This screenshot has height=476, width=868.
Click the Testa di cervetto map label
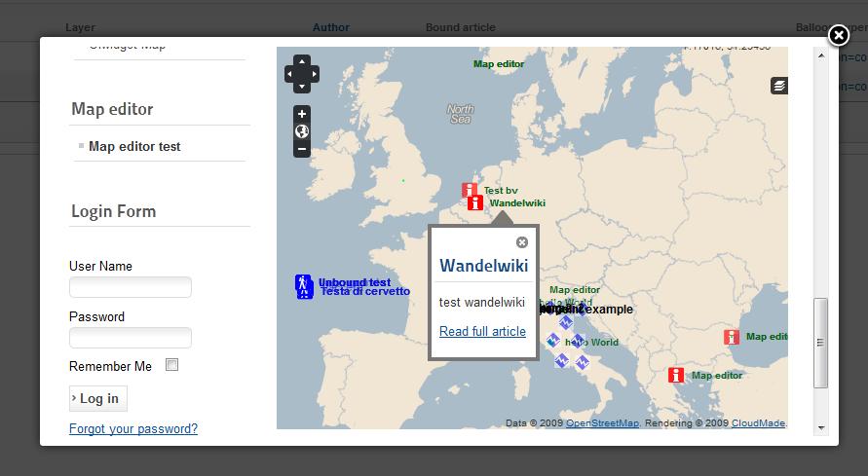click(365, 291)
